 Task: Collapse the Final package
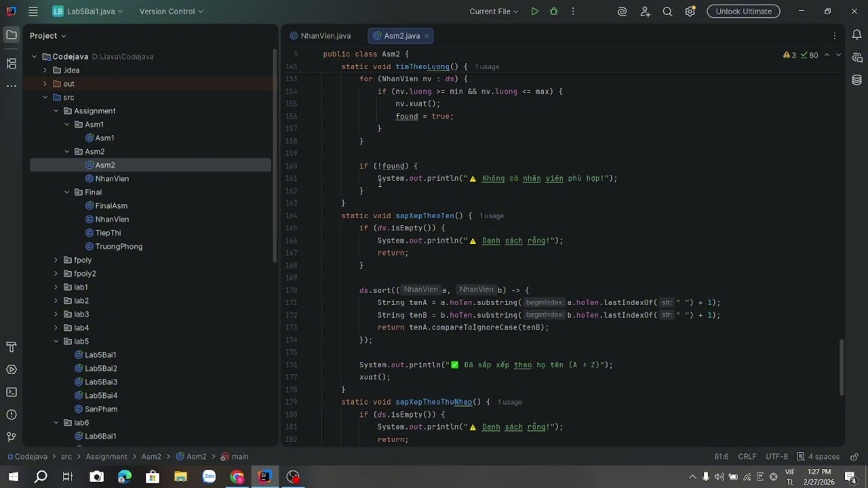[x=67, y=192]
